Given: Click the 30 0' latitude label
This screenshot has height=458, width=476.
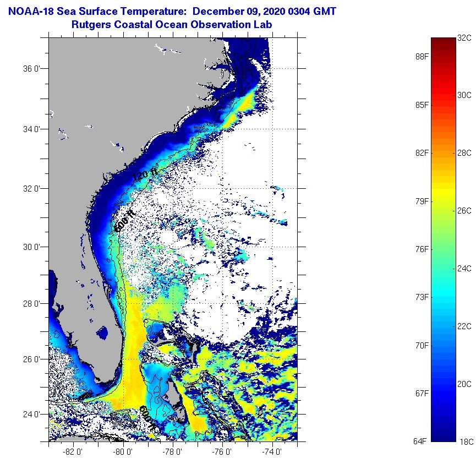Looking at the screenshot, I should (x=31, y=247).
